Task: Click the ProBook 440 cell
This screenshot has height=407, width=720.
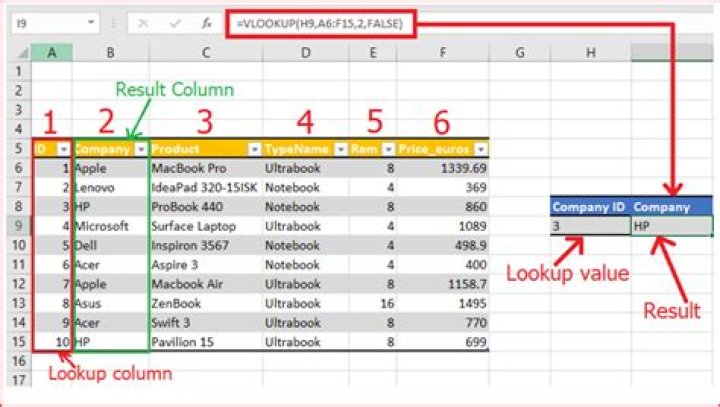Action: pos(206,207)
